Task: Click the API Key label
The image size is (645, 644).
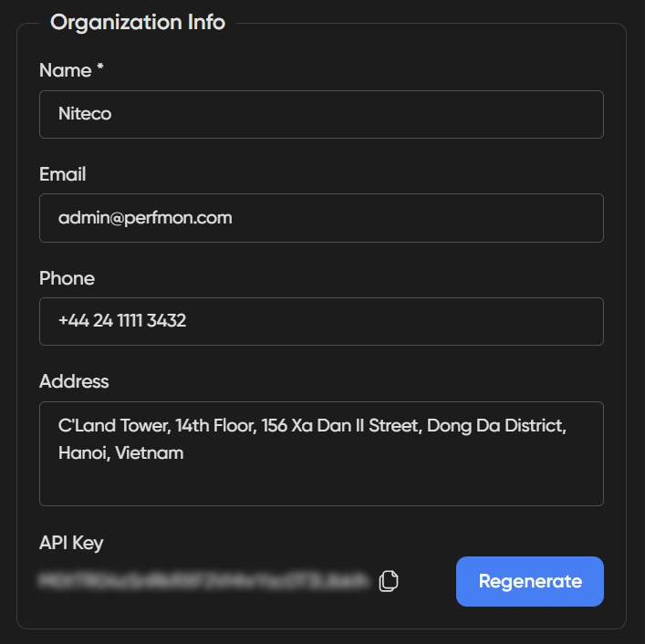Action: (x=71, y=543)
